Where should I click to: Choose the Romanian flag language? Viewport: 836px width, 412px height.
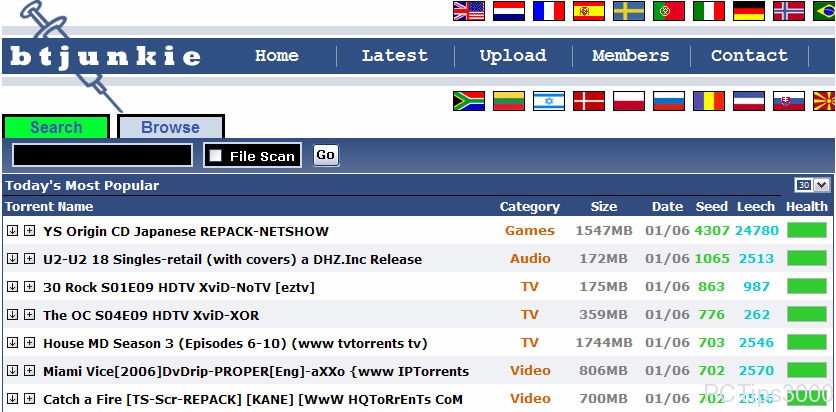(x=709, y=101)
